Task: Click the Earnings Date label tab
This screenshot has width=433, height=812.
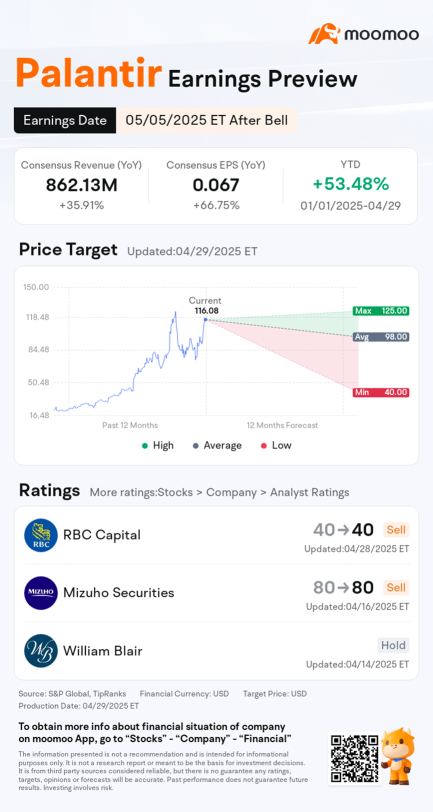Action: click(x=65, y=121)
